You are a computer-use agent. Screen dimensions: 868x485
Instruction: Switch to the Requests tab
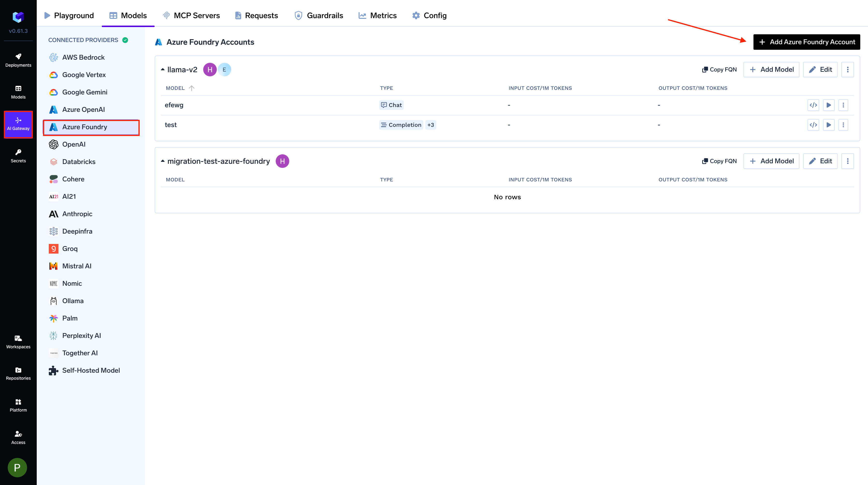256,15
